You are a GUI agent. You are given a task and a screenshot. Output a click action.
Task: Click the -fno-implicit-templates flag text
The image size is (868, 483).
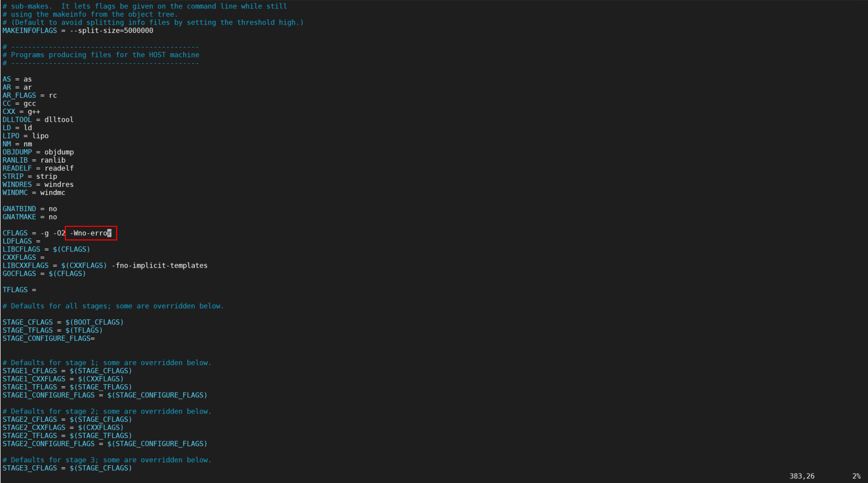pos(159,265)
